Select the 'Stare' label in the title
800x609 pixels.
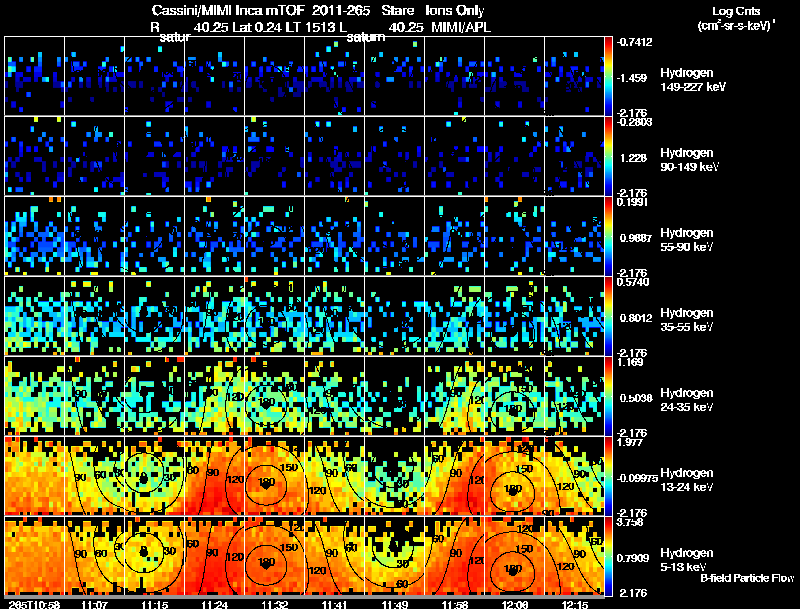[x=397, y=10]
